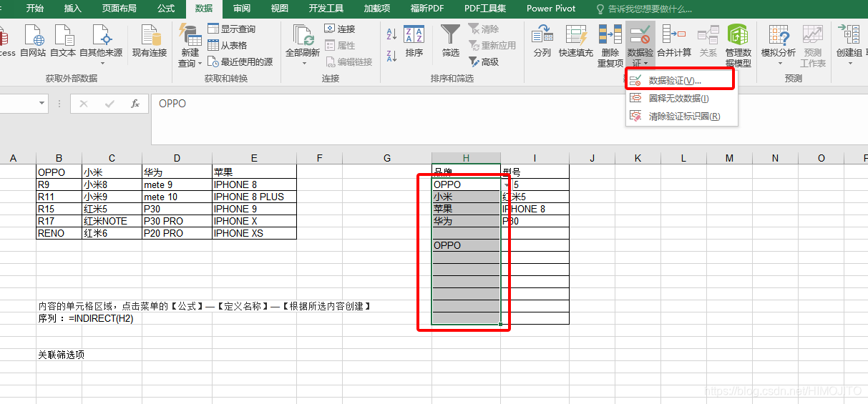This screenshot has width=868, height=404.
Task: Click the 告诉我您想要做什么 search box
Action: (644, 9)
